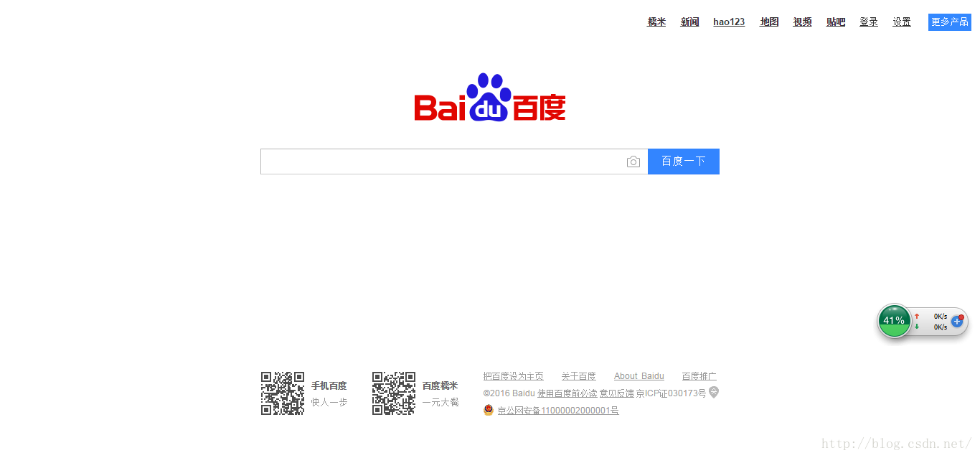Click 把百度设为主页 footer link
Viewport: 980px width, 458px height.
[x=514, y=376]
